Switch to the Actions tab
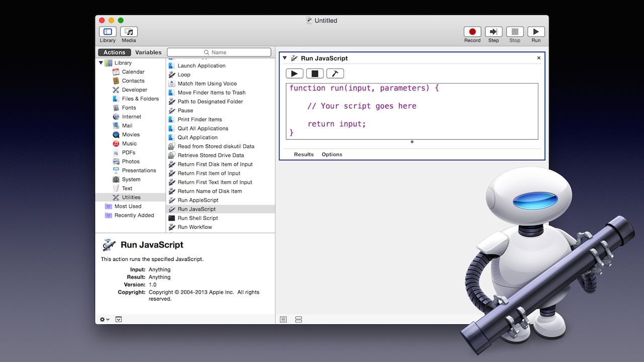Screen dimensions: 644x362 coord(114,52)
